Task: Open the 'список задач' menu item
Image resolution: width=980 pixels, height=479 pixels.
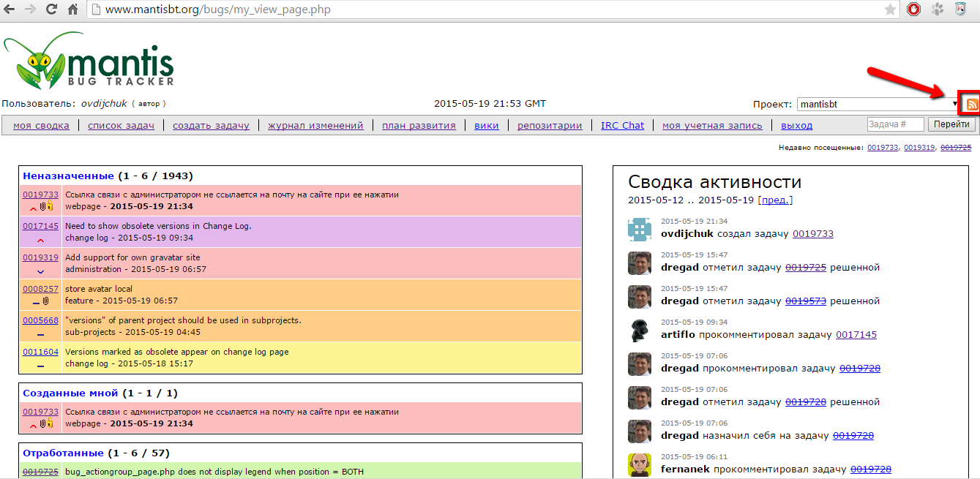Action: tap(121, 125)
